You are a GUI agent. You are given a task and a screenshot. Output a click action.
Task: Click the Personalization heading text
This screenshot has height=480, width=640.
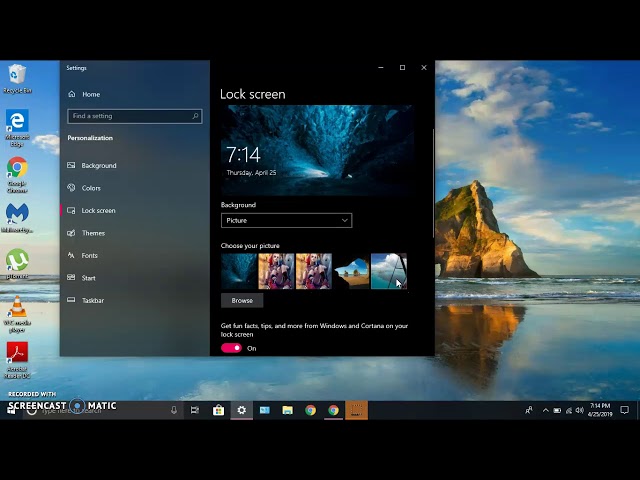coord(90,138)
